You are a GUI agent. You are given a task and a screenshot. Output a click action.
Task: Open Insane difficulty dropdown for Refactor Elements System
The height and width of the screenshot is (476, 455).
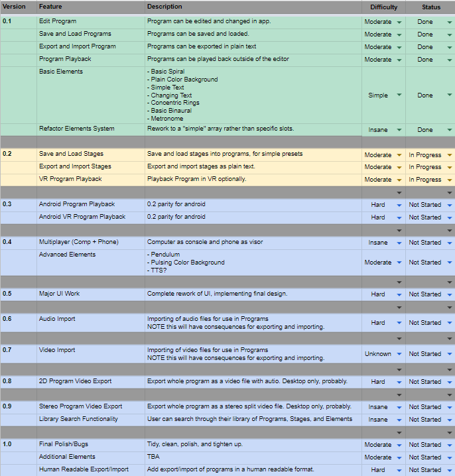coord(399,130)
